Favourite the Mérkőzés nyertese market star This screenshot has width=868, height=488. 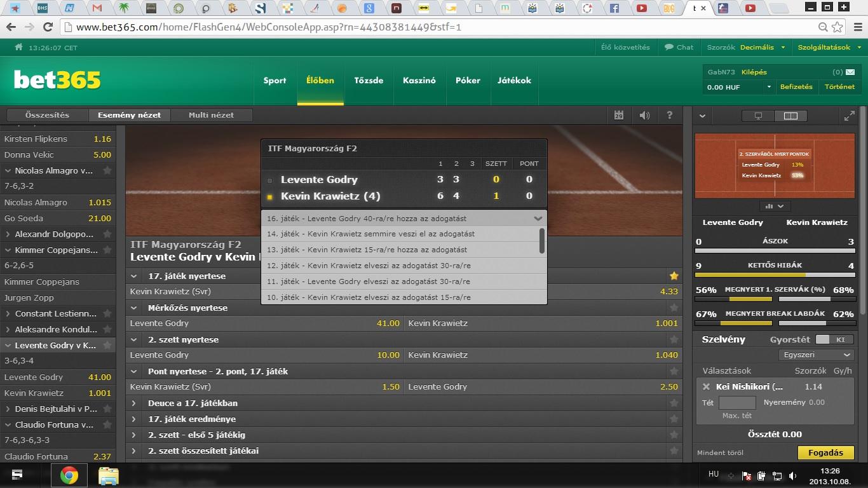pos(674,308)
